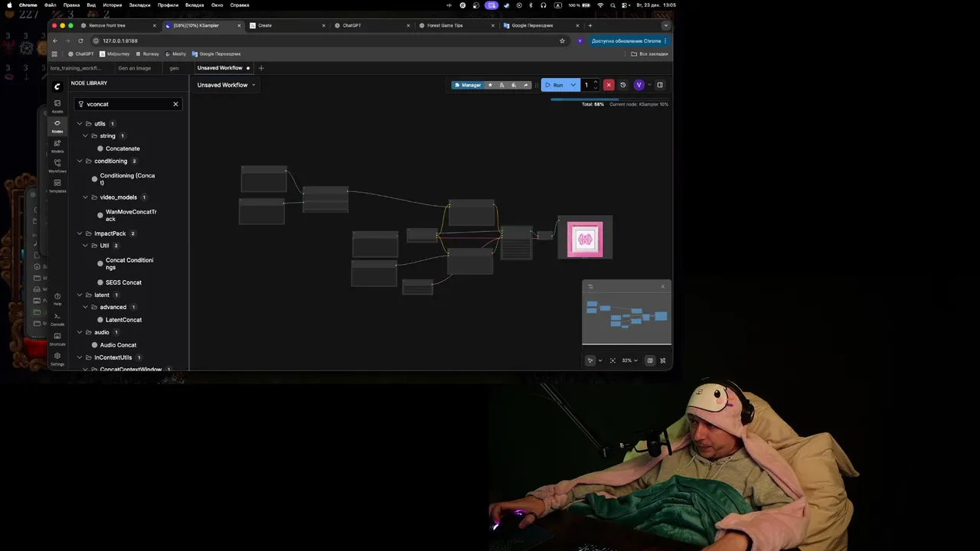Viewport: 980px width, 551px height.
Task: Open the Workflows sidebar panel
Action: point(57,165)
